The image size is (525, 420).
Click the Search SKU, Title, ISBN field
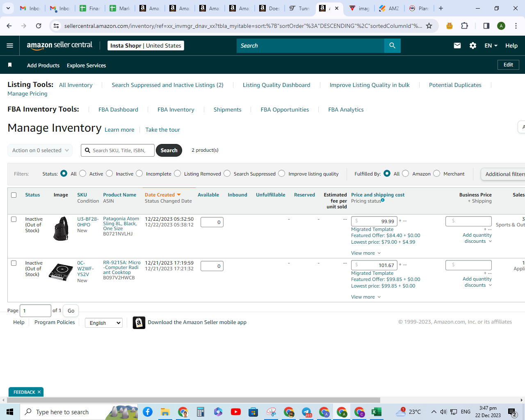tap(118, 151)
